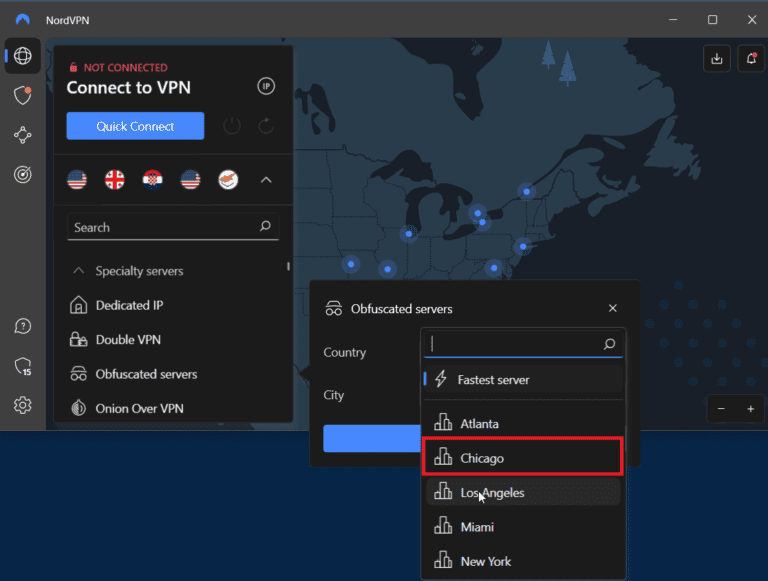Open the help chat bubble icon
The image size is (768, 581).
click(x=23, y=326)
